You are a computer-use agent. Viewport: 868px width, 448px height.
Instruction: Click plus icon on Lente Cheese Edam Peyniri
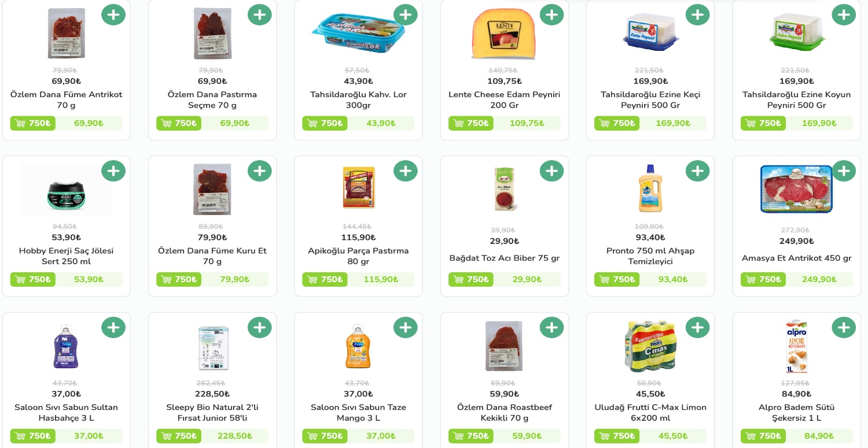(551, 14)
